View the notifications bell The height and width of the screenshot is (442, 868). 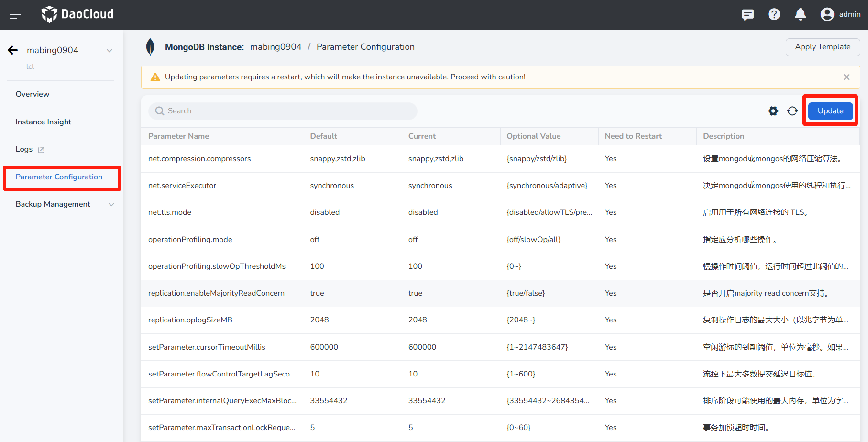coord(800,14)
